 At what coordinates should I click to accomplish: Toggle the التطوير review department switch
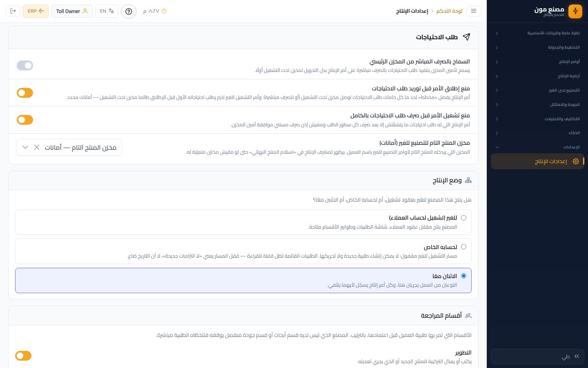pyautogui.click(x=23, y=356)
